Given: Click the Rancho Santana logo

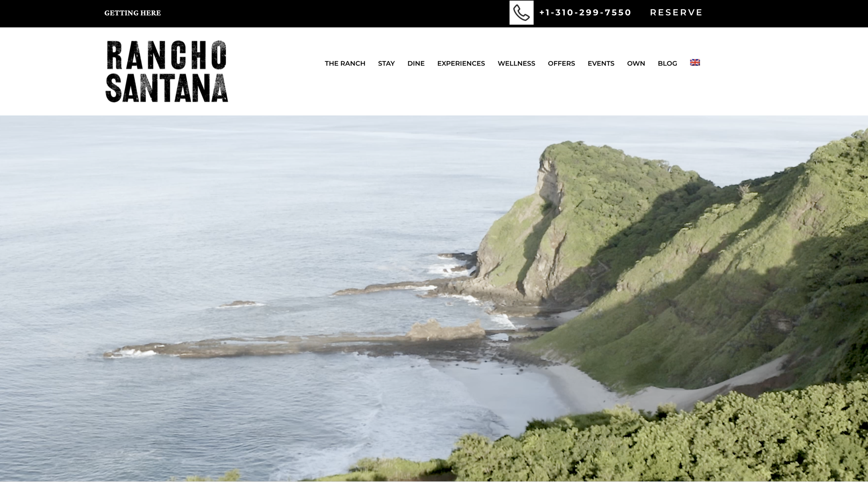Looking at the screenshot, I should pos(167,71).
